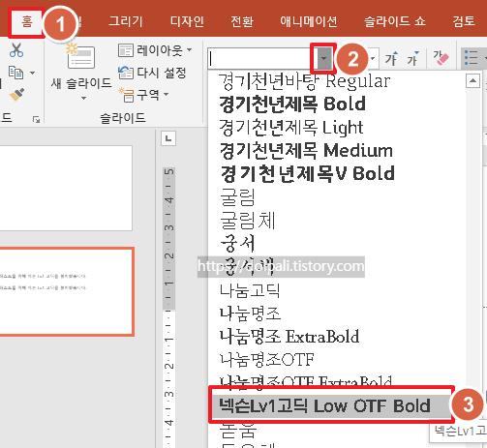Open the 구역 dropdown
The width and height of the screenshot is (487, 448).
click(143, 95)
